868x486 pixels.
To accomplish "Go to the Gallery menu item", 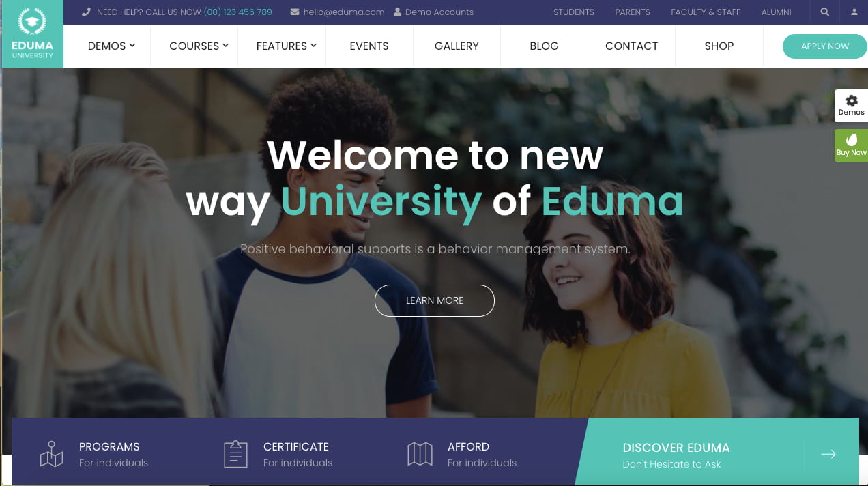I will tap(457, 46).
